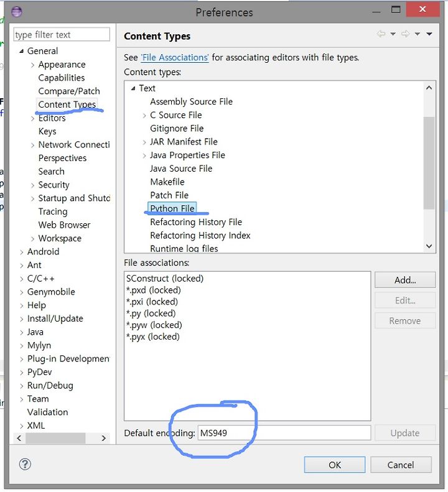This screenshot has width=448, height=492.
Task: Dismiss dialog with Cancel button
Action: click(401, 465)
